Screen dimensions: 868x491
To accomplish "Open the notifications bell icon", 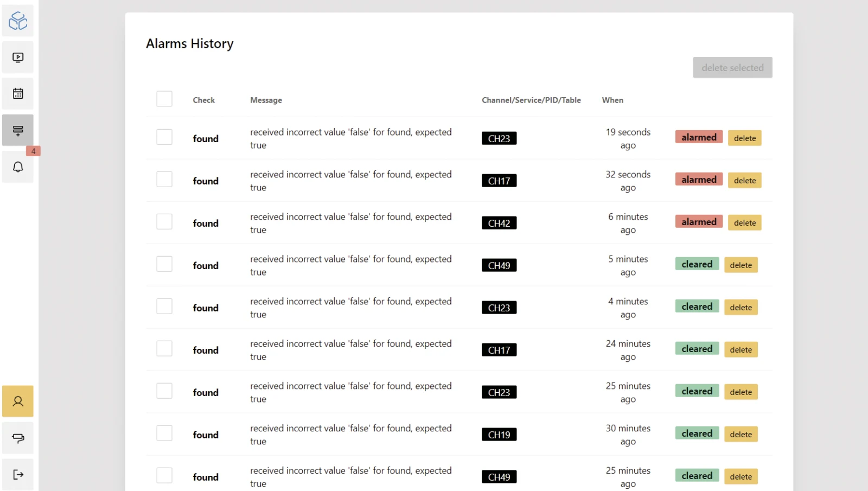I will pos(18,167).
